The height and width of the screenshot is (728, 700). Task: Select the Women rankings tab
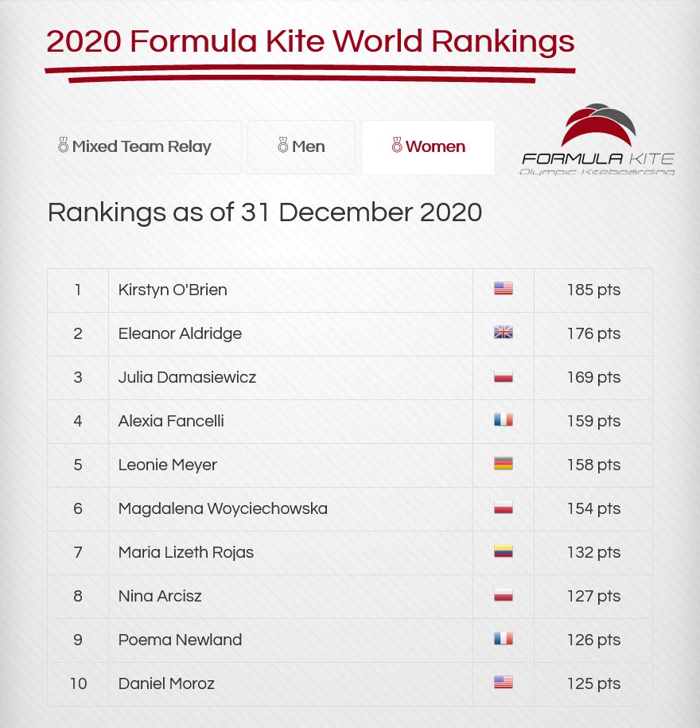[x=428, y=147]
